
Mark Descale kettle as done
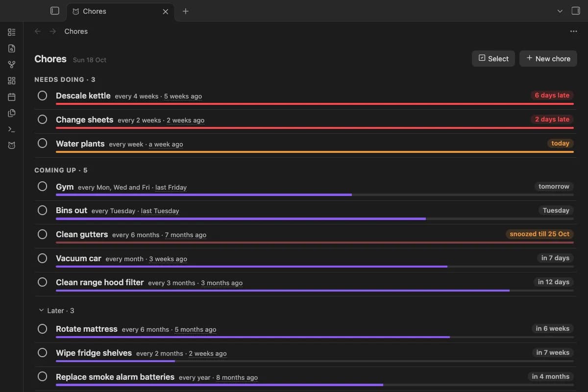(43, 96)
